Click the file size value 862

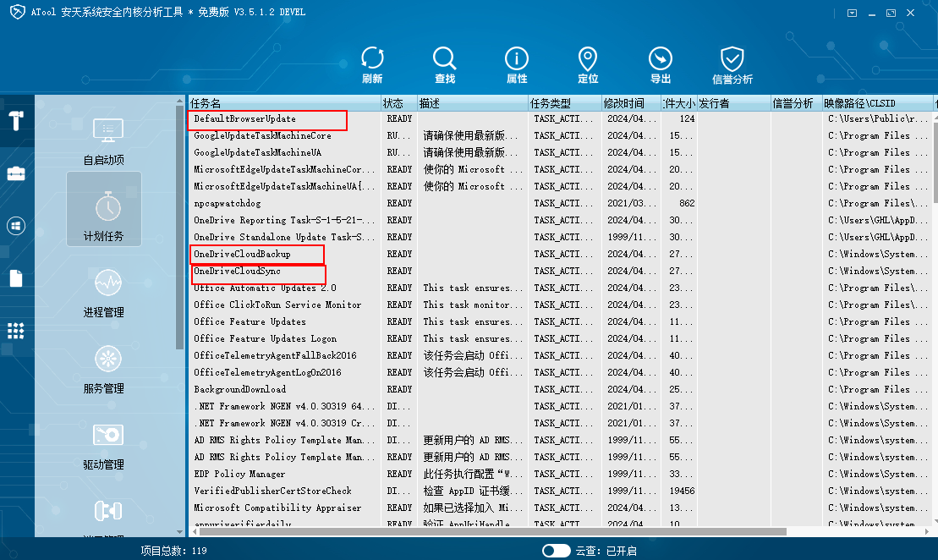pos(687,203)
